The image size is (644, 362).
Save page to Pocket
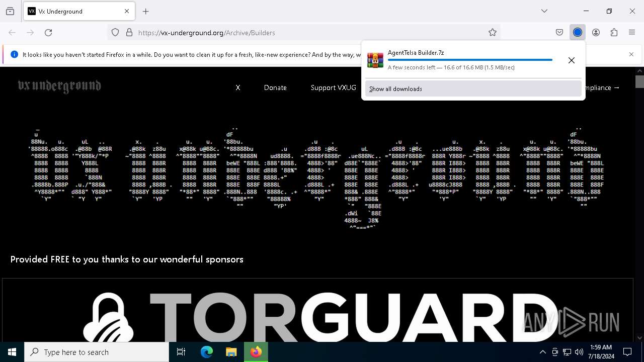pyautogui.click(x=559, y=33)
